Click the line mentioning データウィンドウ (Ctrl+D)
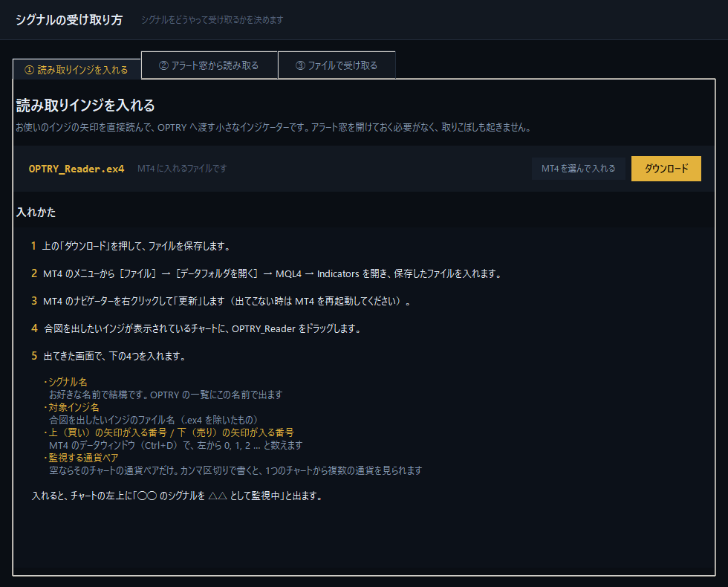728x587 pixels. pos(175,445)
